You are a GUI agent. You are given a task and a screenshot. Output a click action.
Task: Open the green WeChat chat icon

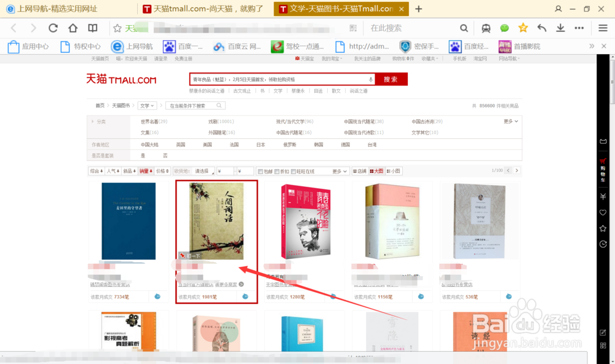pyautogui.click(x=504, y=28)
